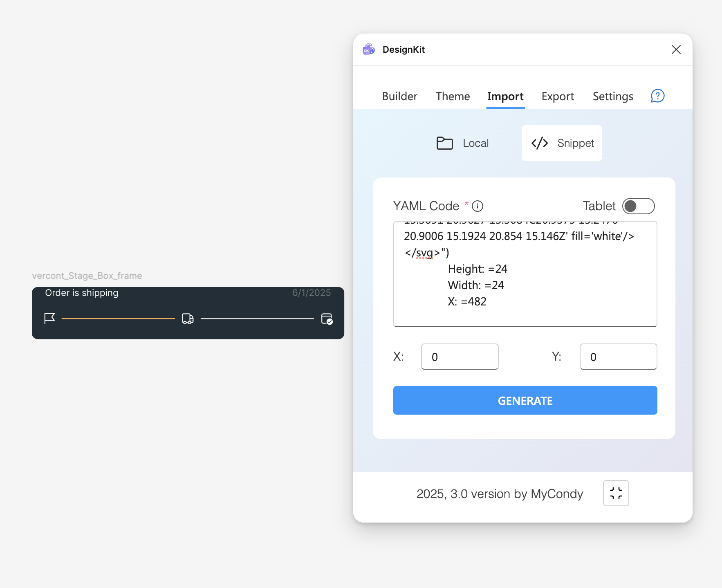Click the DesignKit title text

404,49
